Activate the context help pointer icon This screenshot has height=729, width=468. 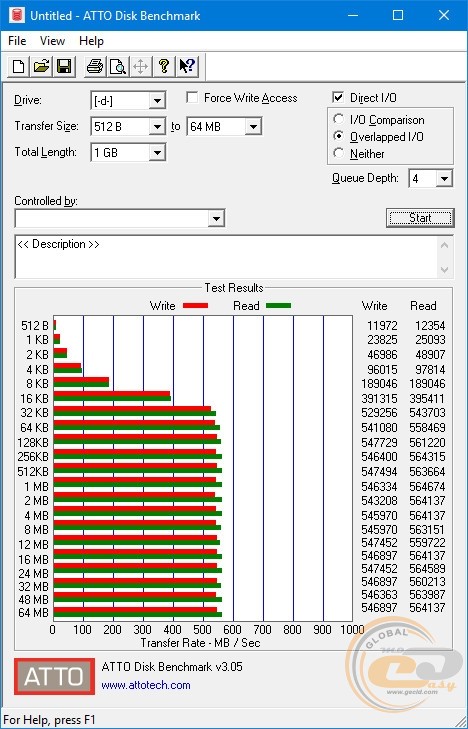[x=187, y=67]
